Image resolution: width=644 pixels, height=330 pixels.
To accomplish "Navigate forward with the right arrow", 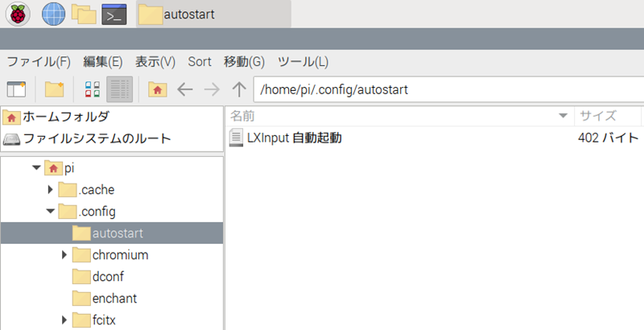I will 212,89.
